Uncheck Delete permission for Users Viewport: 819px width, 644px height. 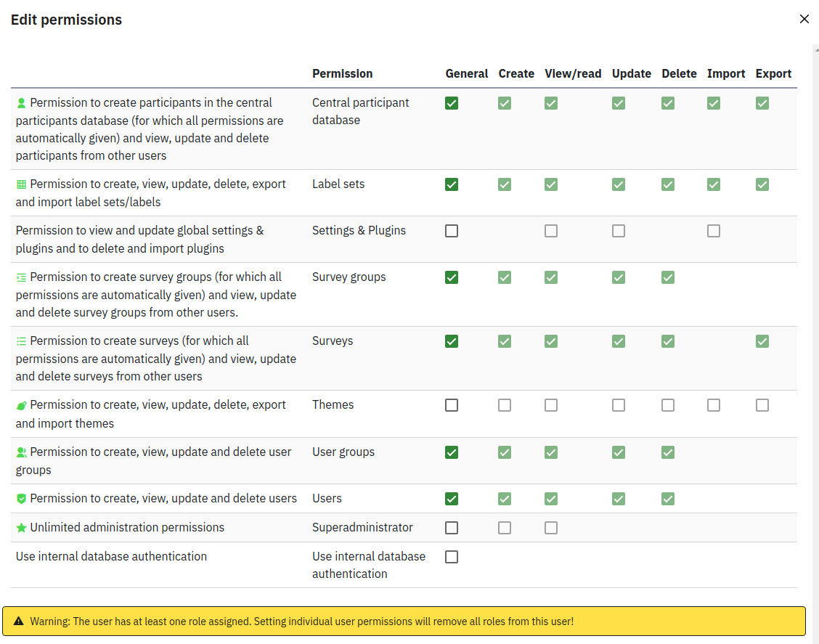[668, 499]
